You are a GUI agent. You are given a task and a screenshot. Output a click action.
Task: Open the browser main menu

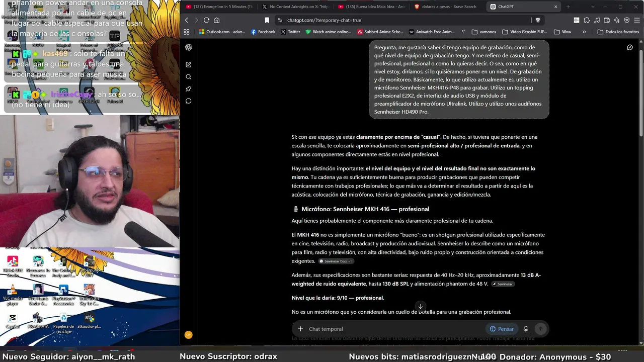tap(637, 20)
